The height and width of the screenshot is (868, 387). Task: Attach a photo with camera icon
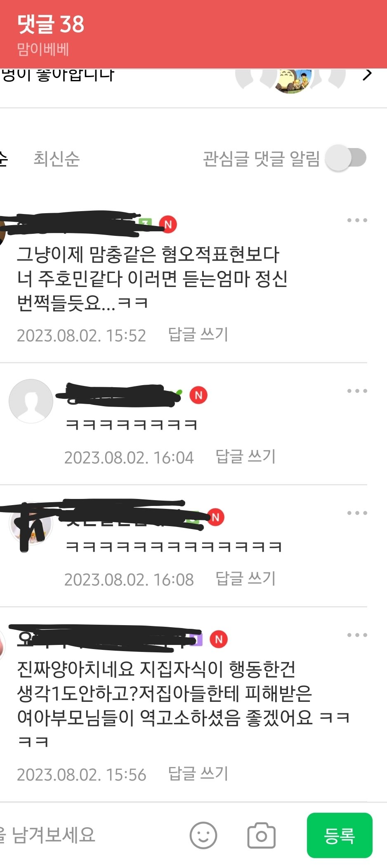261,835
